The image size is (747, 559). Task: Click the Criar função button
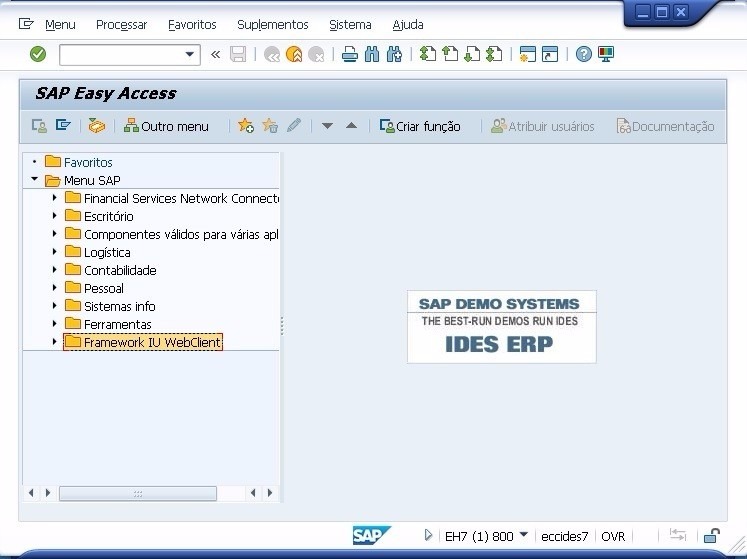click(420, 126)
